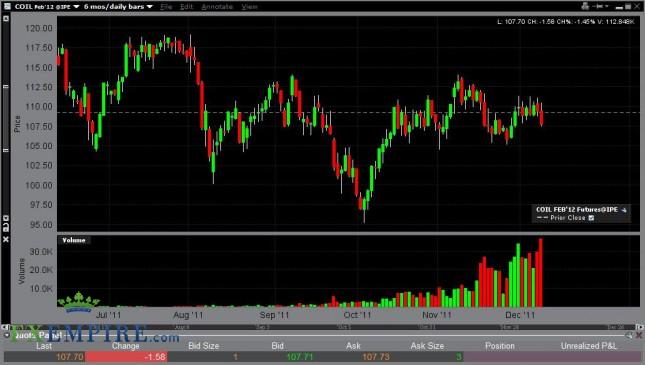This screenshot has height=365, width=645.
Task: Click the right arrow of the time scrollbar
Action: click(639, 327)
